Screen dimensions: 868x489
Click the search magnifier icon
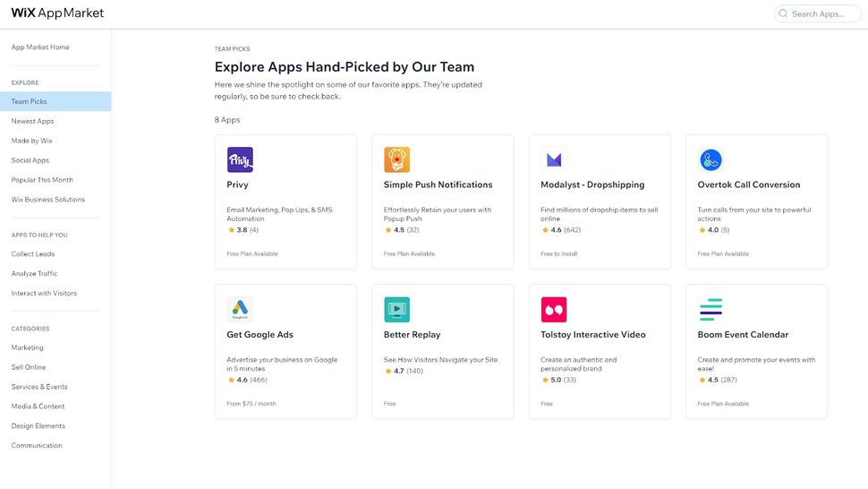coord(783,13)
